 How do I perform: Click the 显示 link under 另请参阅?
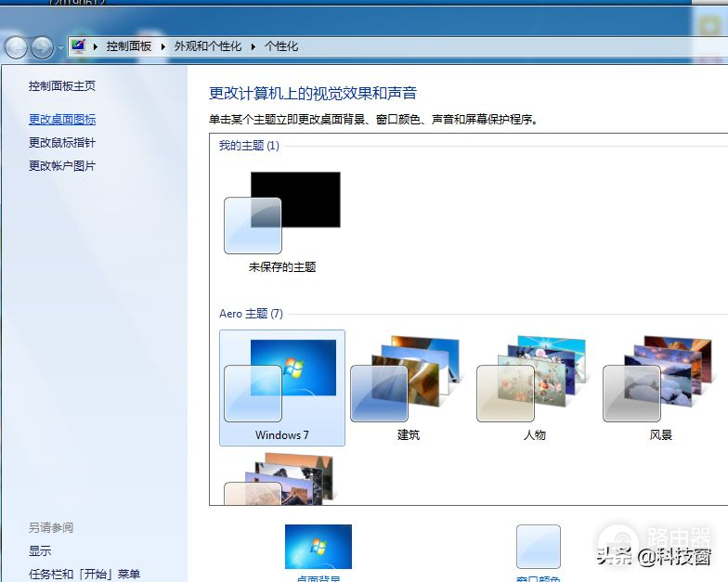(x=40, y=551)
